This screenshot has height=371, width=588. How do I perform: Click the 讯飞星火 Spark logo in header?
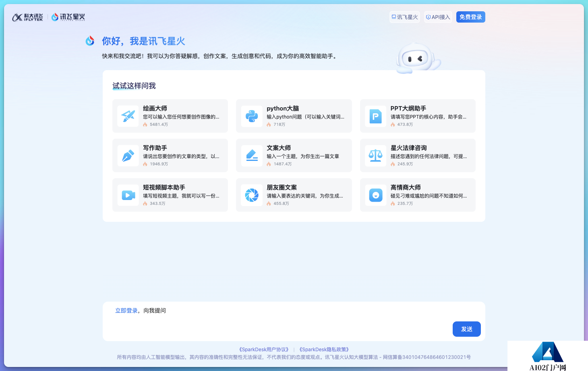point(68,17)
